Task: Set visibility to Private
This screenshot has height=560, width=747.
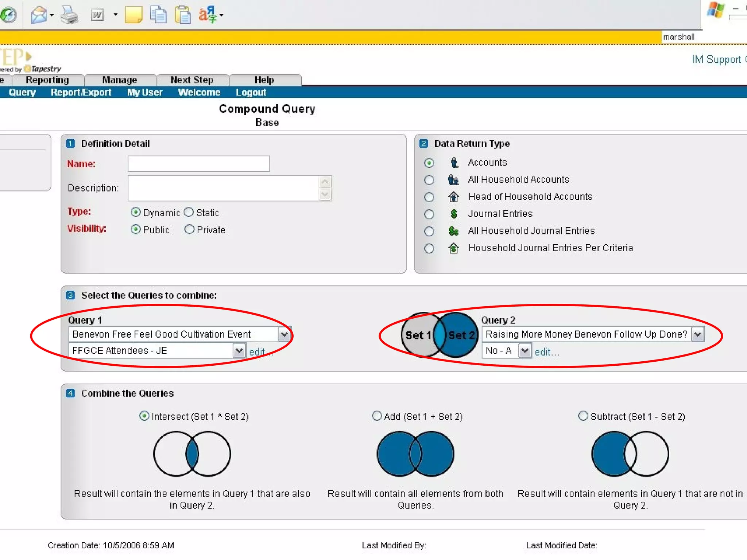Action: coord(189,229)
